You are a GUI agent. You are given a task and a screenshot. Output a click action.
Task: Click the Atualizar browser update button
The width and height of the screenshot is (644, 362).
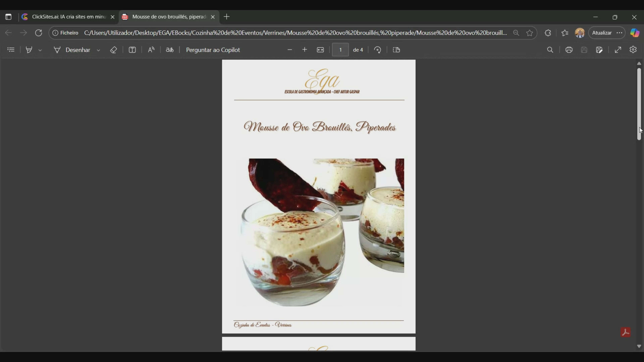602,33
